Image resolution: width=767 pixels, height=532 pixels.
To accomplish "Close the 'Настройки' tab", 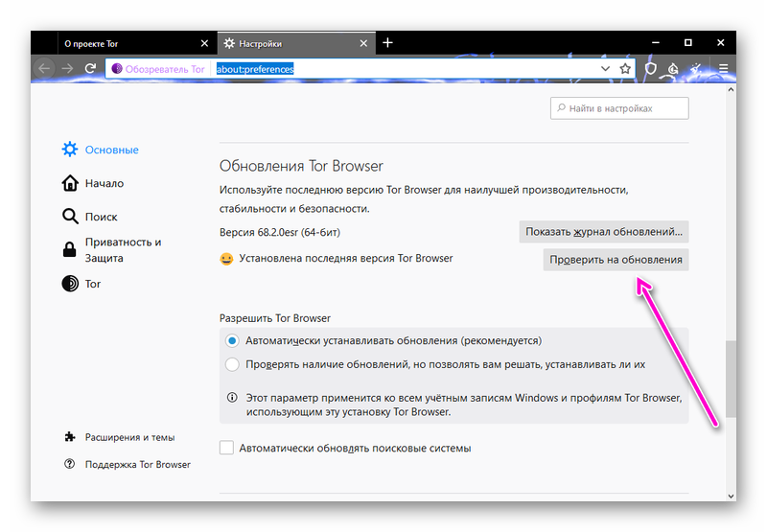I will pos(363,43).
